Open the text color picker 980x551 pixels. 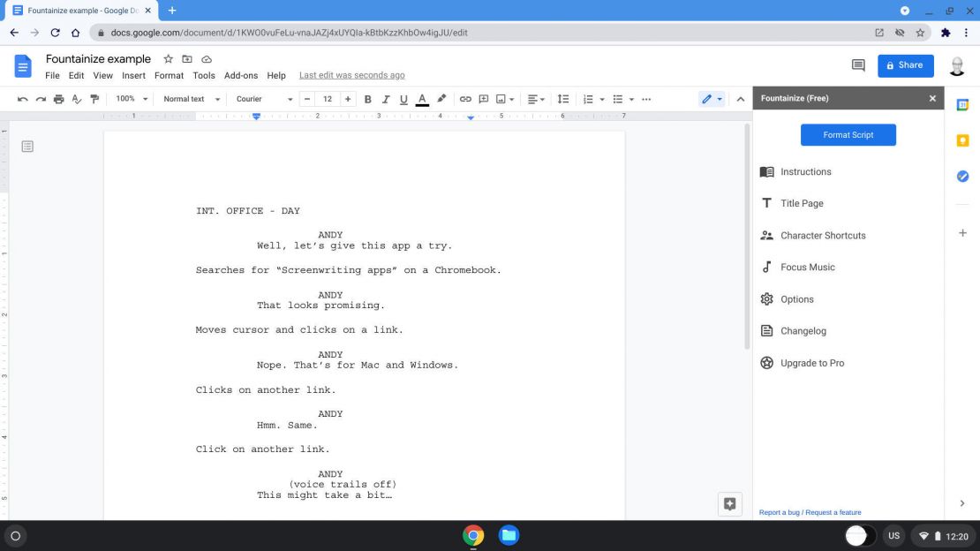click(x=422, y=99)
